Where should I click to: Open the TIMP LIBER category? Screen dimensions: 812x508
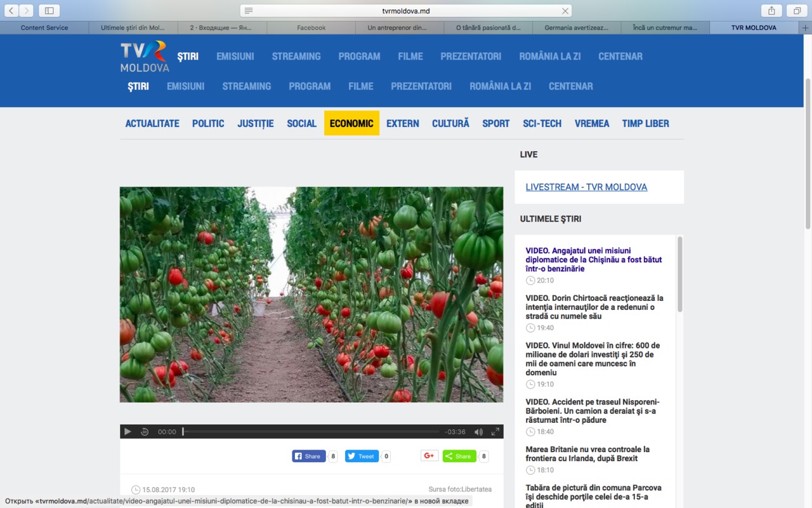[x=646, y=123]
